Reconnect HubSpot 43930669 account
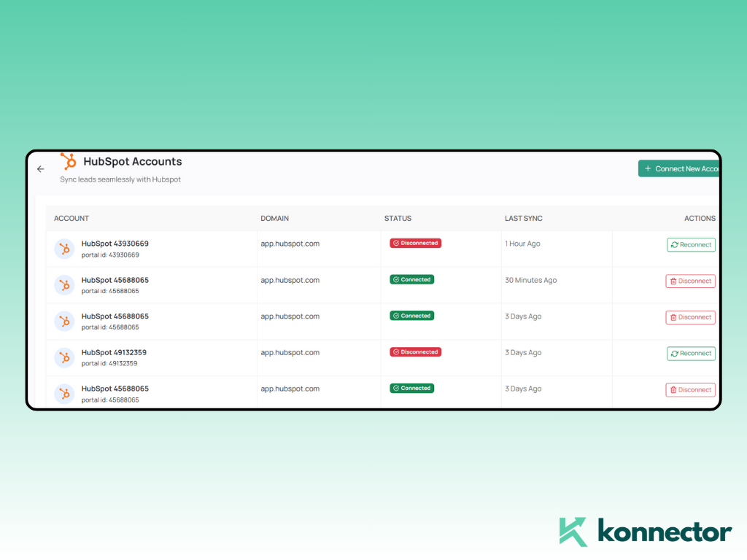 [x=691, y=245]
